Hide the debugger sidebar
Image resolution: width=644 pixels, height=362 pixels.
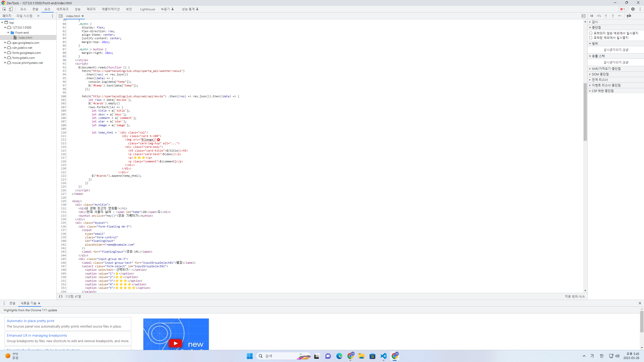tap(583, 16)
